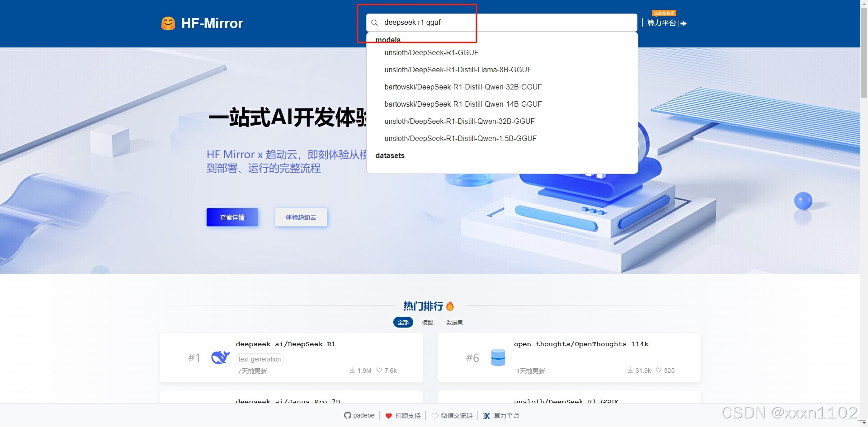868x427 pixels.
Task: Click the flame icon next to 热门排行
Action: [x=450, y=306]
